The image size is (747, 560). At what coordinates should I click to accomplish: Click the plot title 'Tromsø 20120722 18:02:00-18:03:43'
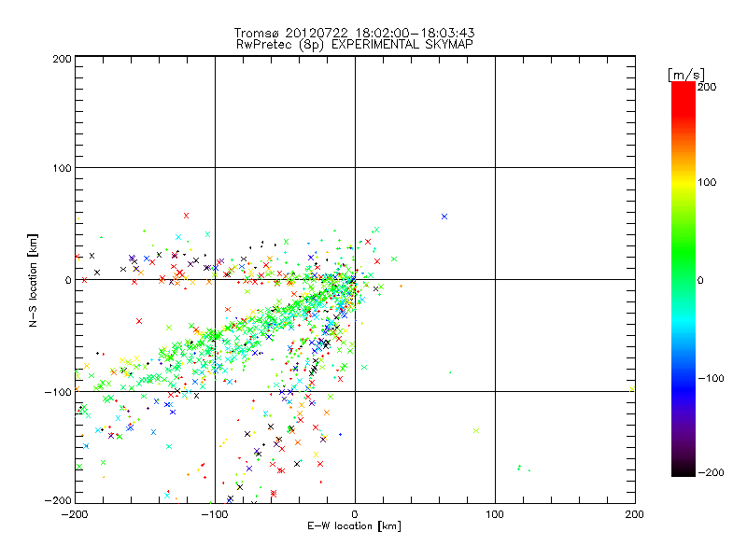click(354, 33)
